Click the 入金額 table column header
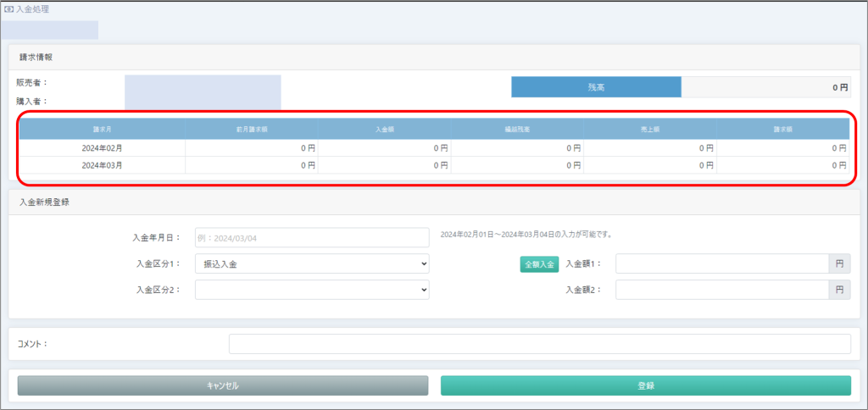The width and height of the screenshot is (868, 410). click(x=385, y=130)
